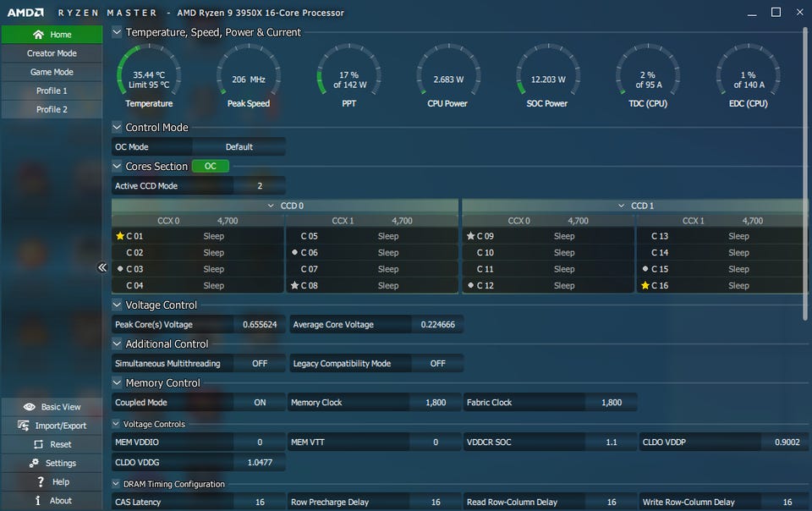The width and height of the screenshot is (812, 511).
Task: Click the vertical scrollbar on right edge
Action: point(805,169)
